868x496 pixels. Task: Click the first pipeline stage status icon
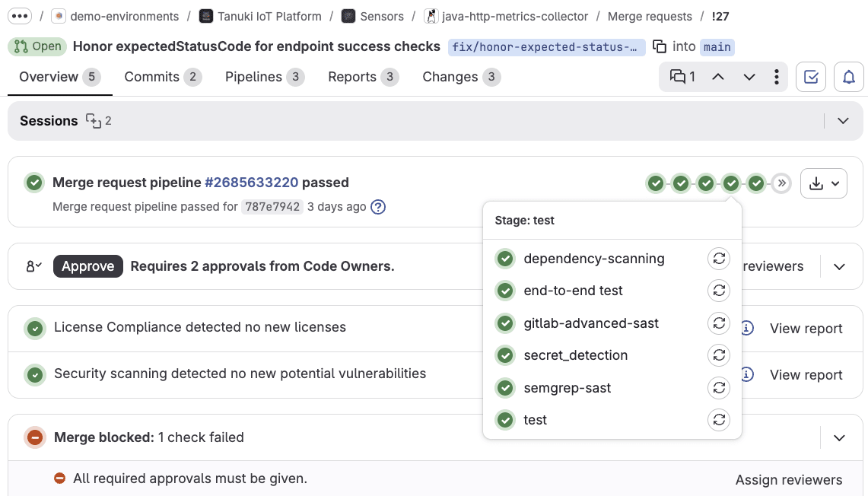[656, 183]
